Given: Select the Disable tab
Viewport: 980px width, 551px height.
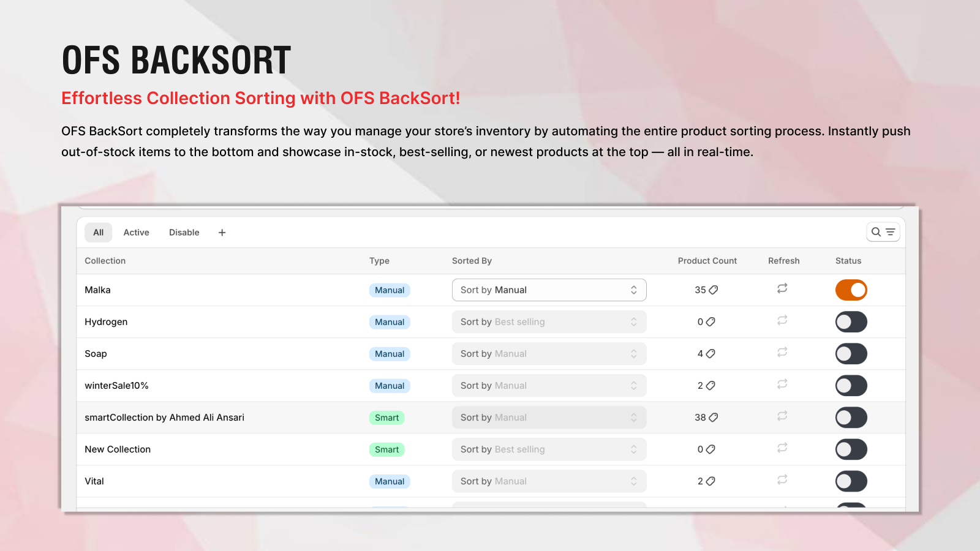Looking at the screenshot, I should 184,232.
